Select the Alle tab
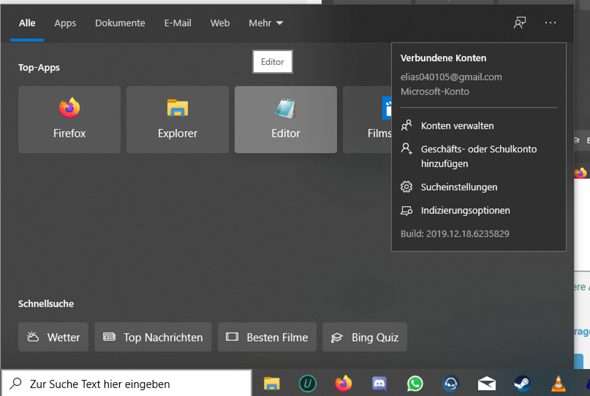Screen dimensions: 590x396 pyautogui.click(x=27, y=23)
